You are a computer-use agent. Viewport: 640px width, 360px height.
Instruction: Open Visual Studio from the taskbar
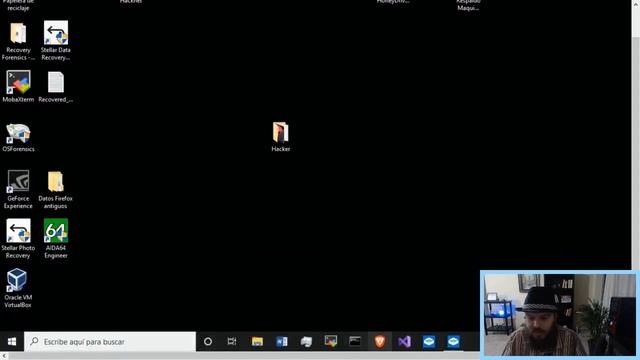[x=404, y=342]
